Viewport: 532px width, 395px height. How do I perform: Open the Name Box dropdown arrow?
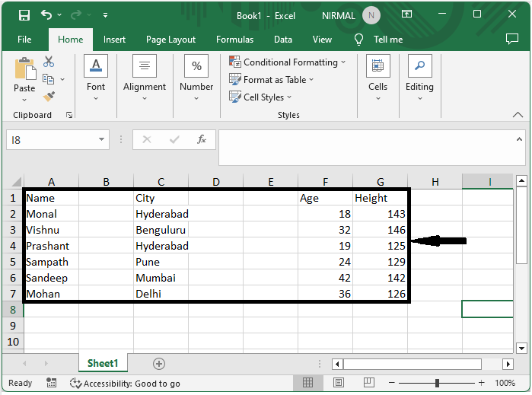[x=103, y=140]
